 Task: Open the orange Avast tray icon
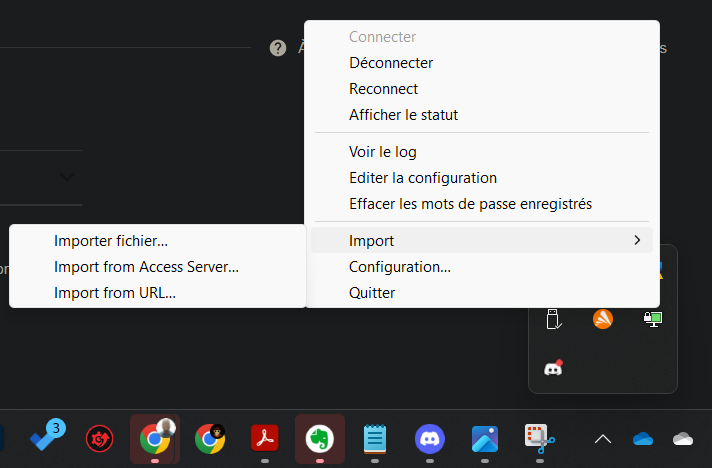[x=603, y=319]
